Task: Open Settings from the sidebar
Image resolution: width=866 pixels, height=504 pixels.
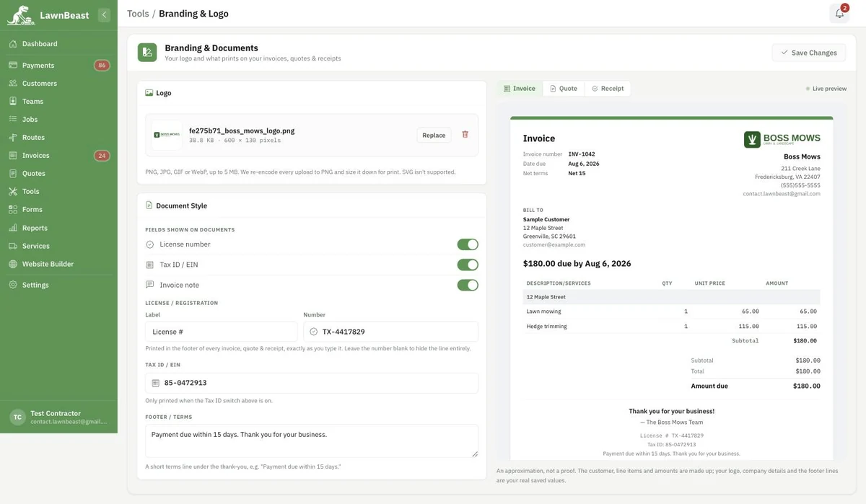Action: [58, 285]
